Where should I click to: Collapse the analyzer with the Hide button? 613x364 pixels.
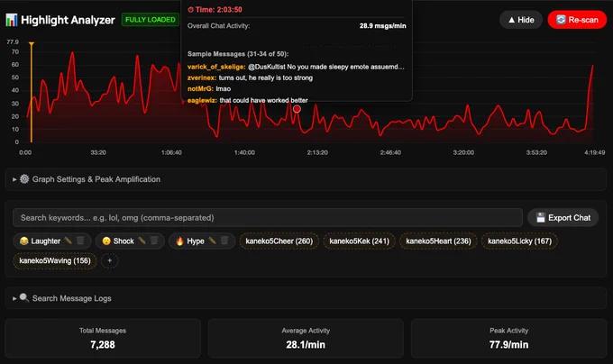(521, 20)
